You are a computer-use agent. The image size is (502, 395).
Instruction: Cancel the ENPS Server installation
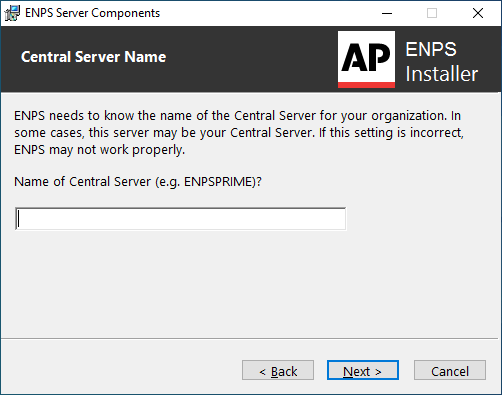coord(450,370)
